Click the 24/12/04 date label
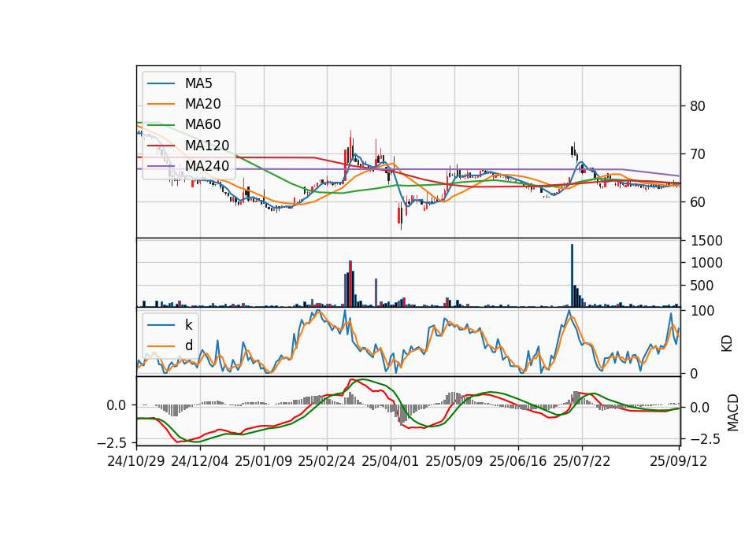Screen dimensions: 756x543 pos(199,461)
